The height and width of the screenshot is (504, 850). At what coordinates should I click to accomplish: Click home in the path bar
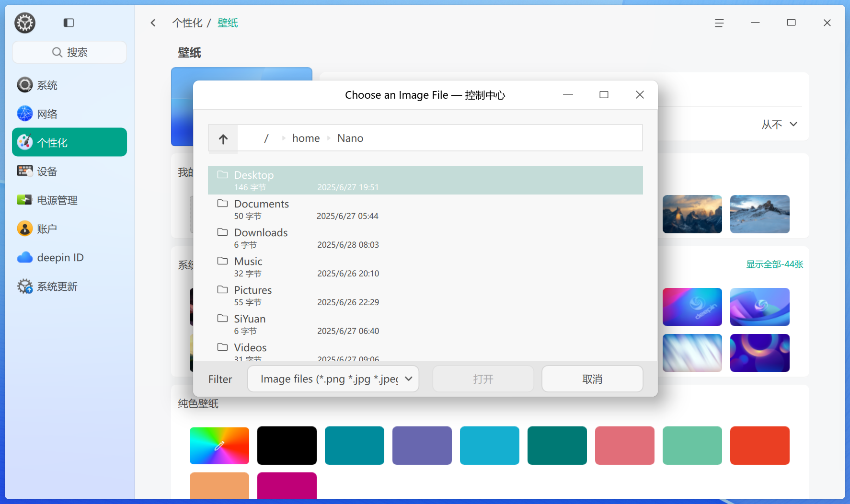[306, 138]
